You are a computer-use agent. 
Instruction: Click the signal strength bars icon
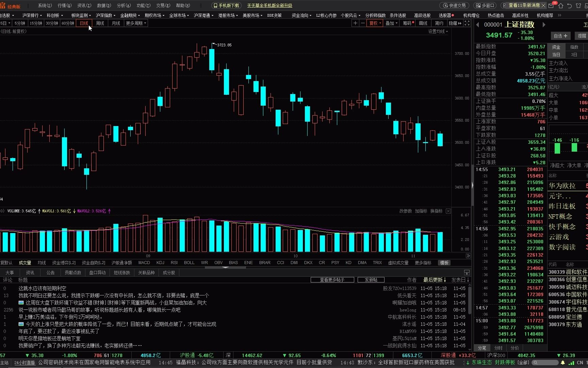572,363
